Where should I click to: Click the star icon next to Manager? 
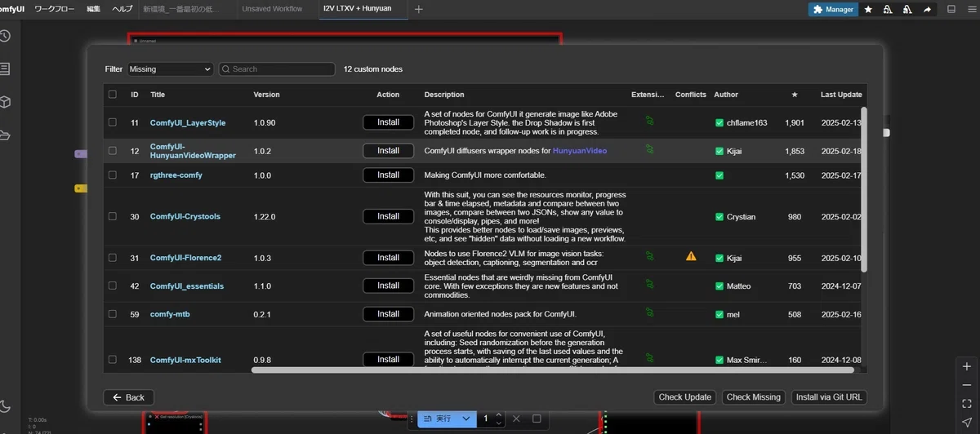868,9
